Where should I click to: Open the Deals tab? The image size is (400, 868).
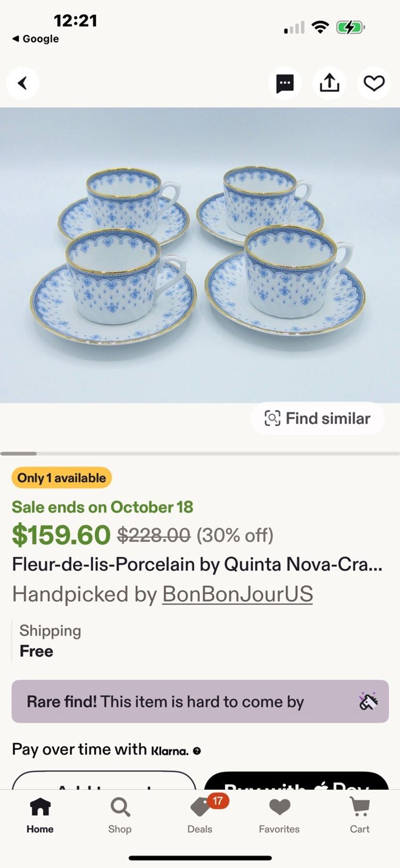[x=200, y=815]
